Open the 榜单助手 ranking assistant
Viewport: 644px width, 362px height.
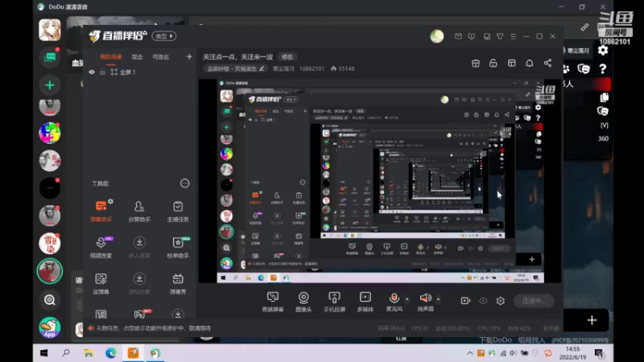178,247
